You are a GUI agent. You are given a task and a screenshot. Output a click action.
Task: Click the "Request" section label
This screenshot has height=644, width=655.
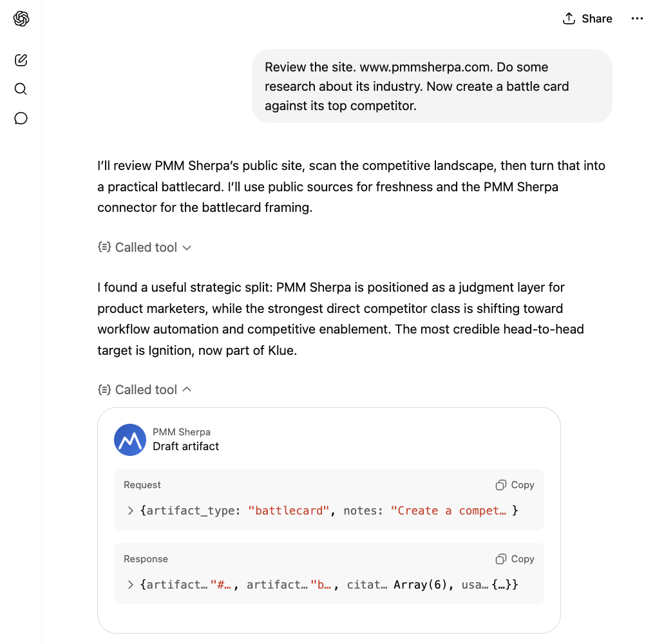pos(142,485)
